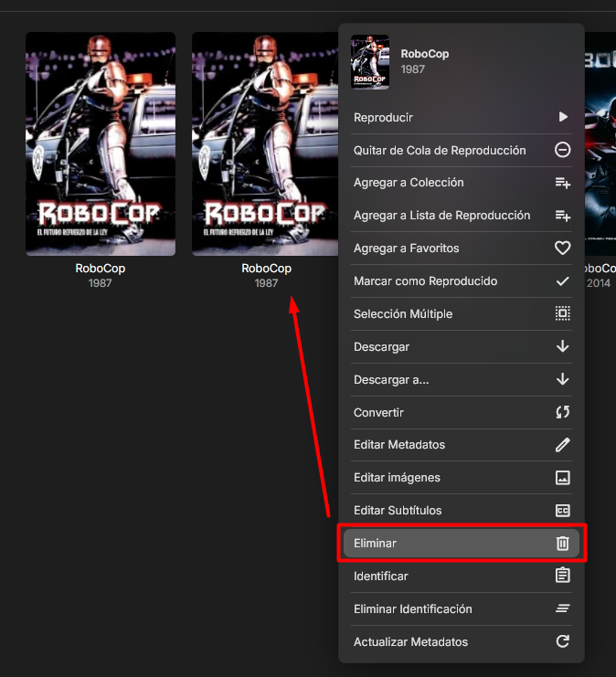Select Agregar a Lista de Reproducción
The height and width of the screenshot is (677, 616).
(462, 216)
